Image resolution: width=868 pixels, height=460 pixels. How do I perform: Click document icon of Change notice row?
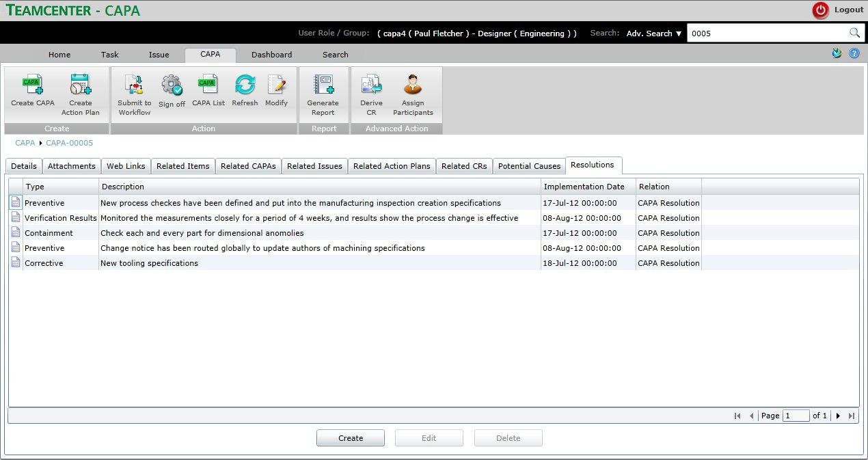click(x=16, y=247)
